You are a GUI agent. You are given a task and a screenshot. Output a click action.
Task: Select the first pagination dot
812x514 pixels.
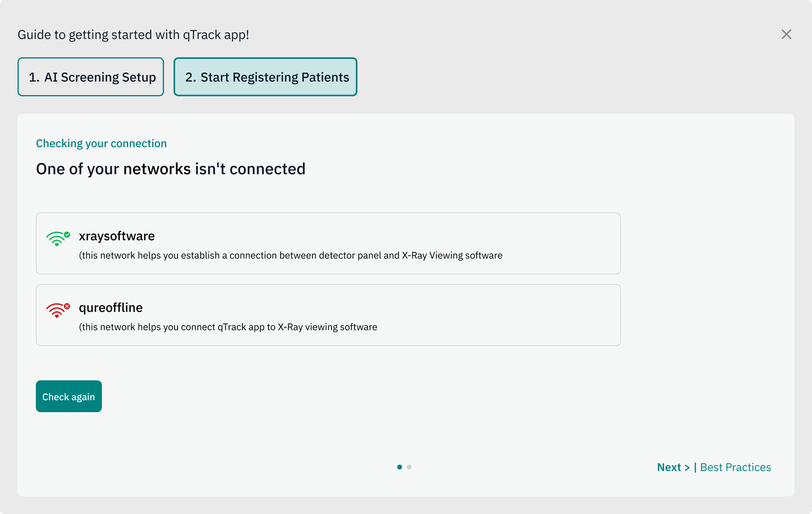click(x=400, y=467)
